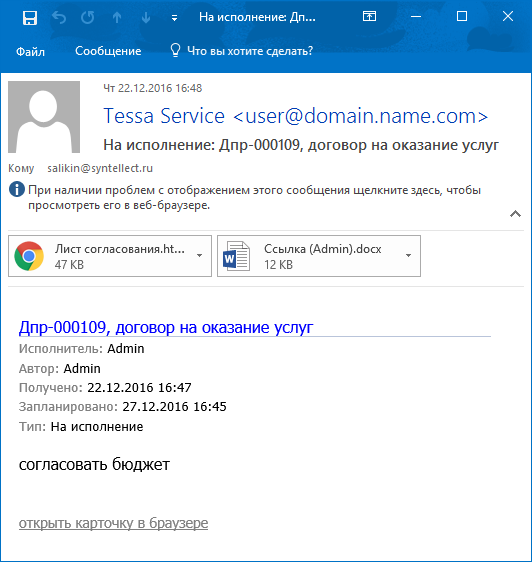
Task: Open link открыть карточку в браузере
Action: click(x=113, y=523)
